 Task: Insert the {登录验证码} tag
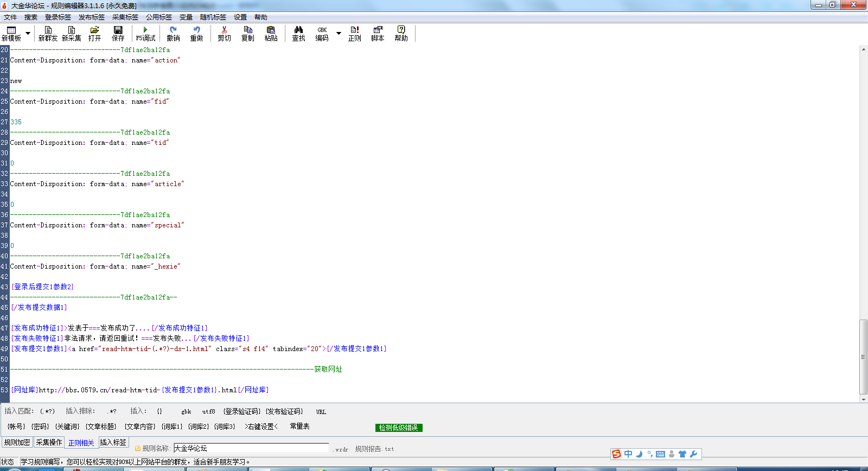coord(242,411)
